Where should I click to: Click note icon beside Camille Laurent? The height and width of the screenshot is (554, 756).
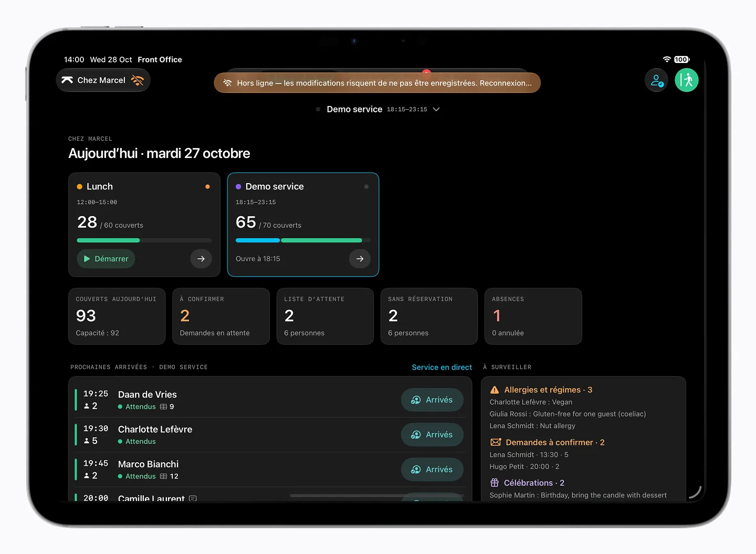pos(193,498)
